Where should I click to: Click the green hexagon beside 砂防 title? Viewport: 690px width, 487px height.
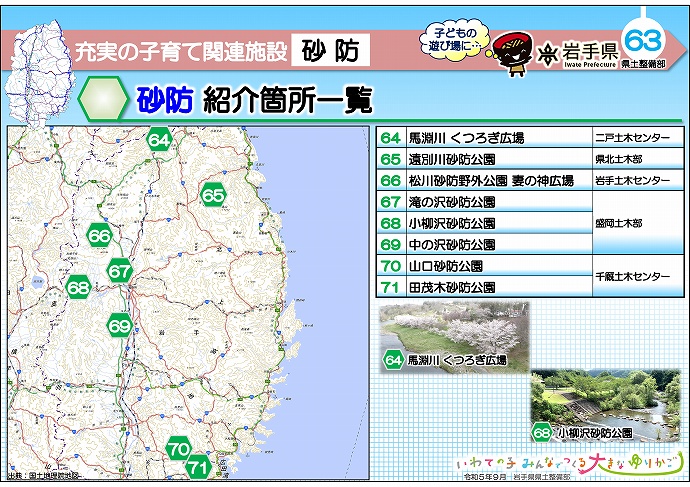pyautogui.click(x=103, y=99)
